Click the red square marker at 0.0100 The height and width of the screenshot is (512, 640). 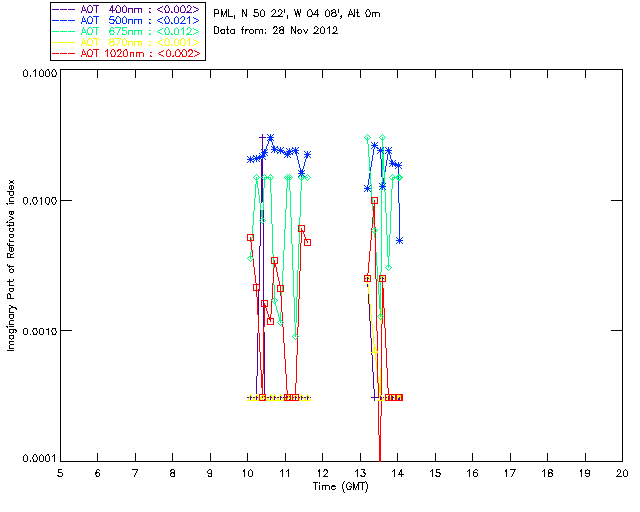click(374, 200)
